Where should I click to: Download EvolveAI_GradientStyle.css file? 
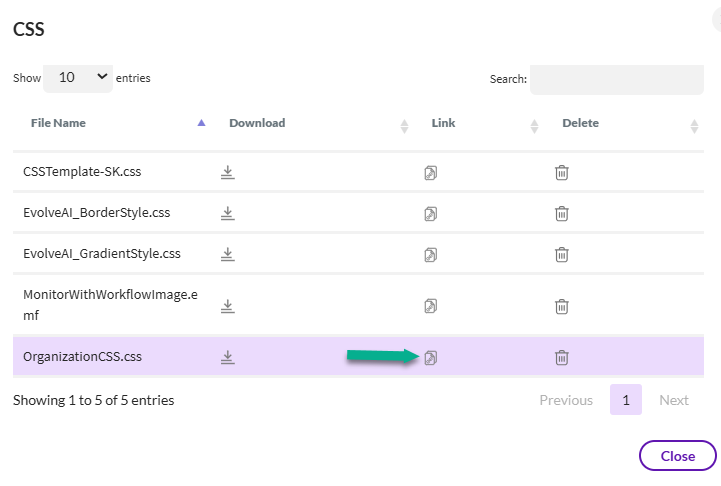(228, 254)
